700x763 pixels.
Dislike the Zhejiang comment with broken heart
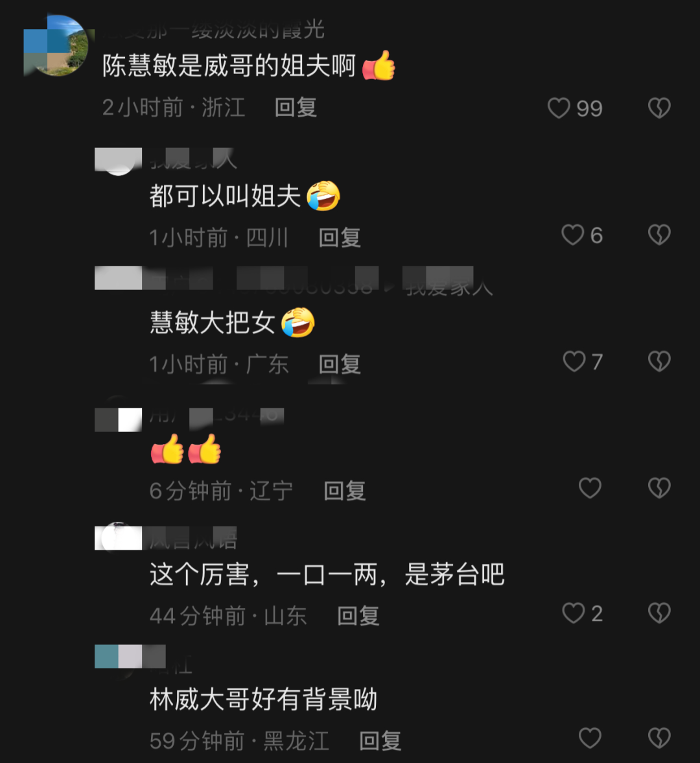[x=659, y=108]
